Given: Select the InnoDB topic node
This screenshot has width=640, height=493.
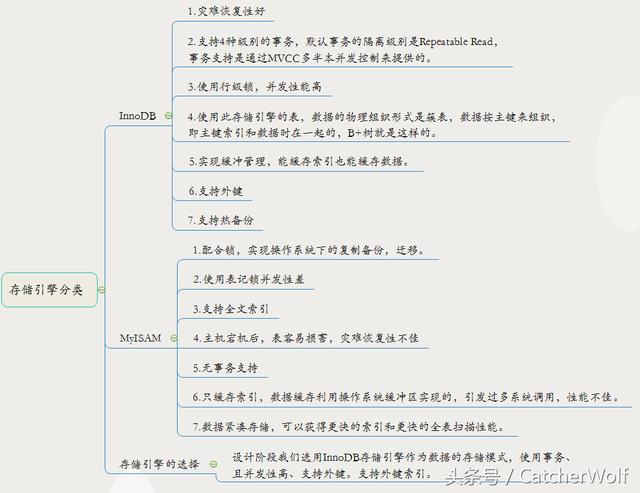Looking at the screenshot, I should 137,116.
